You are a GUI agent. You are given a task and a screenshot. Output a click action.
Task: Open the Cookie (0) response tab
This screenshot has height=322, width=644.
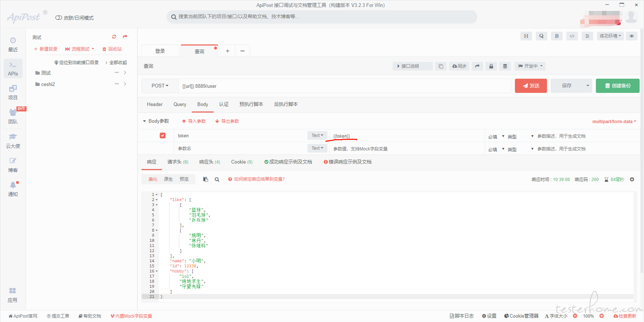point(242,162)
